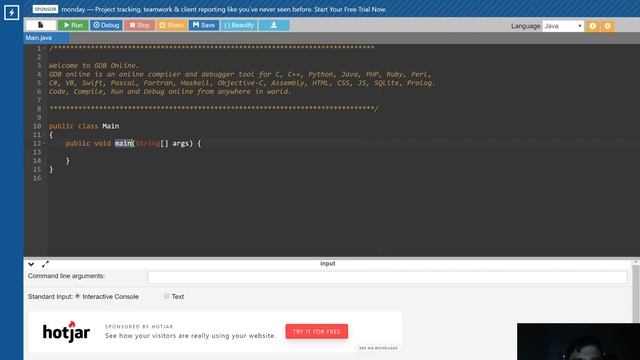Expand the input panel to fullscreen
Viewport: 640px width, 360px height.
tap(45, 264)
